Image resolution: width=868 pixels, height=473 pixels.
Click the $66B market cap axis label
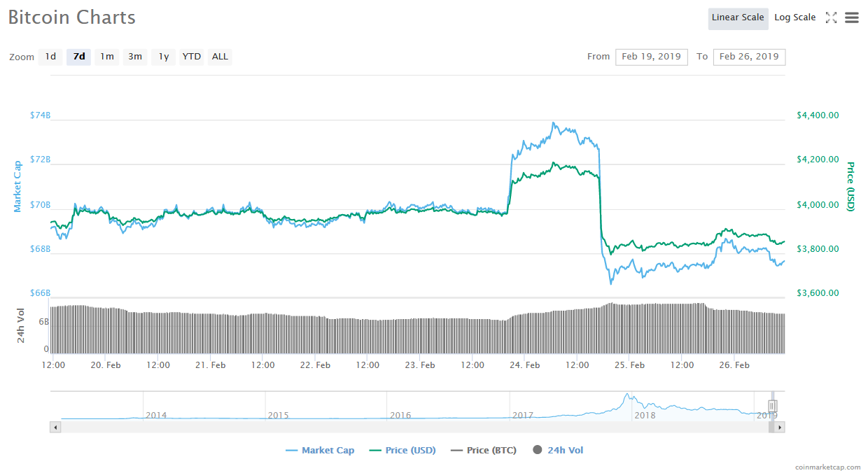[x=41, y=293]
